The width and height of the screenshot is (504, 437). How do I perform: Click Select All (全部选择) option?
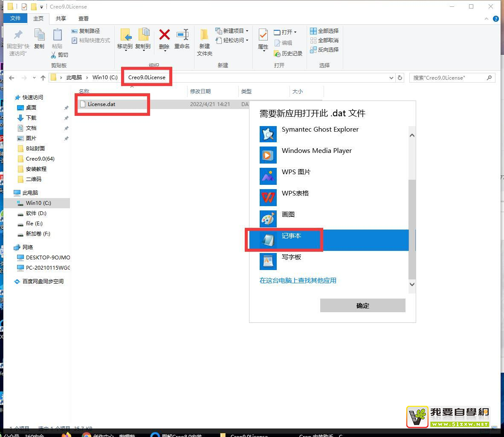point(324,31)
